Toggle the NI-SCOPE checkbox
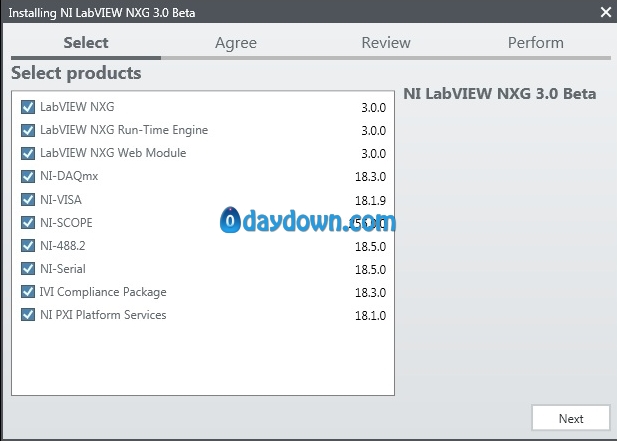This screenshot has width=617, height=441. pyautogui.click(x=28, y=223)
